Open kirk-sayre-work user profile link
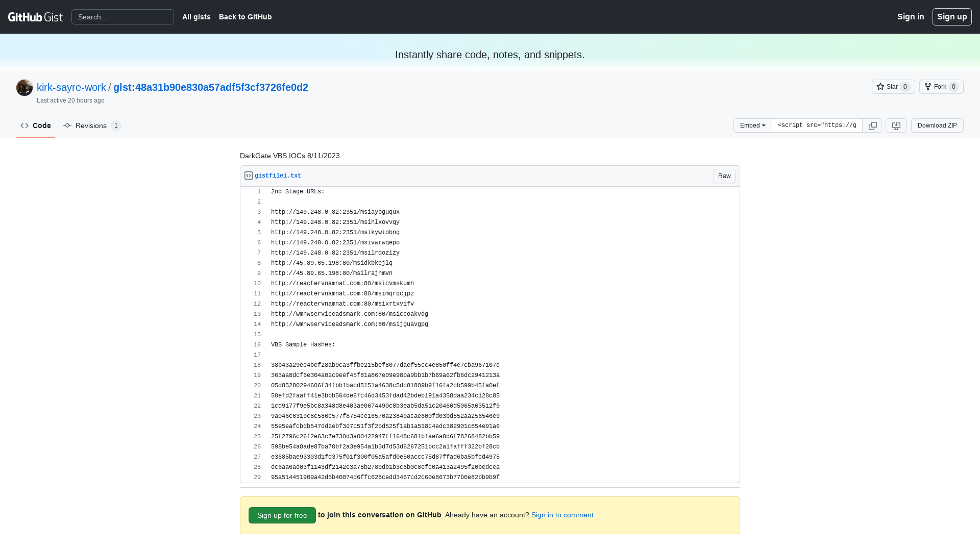 71,87
